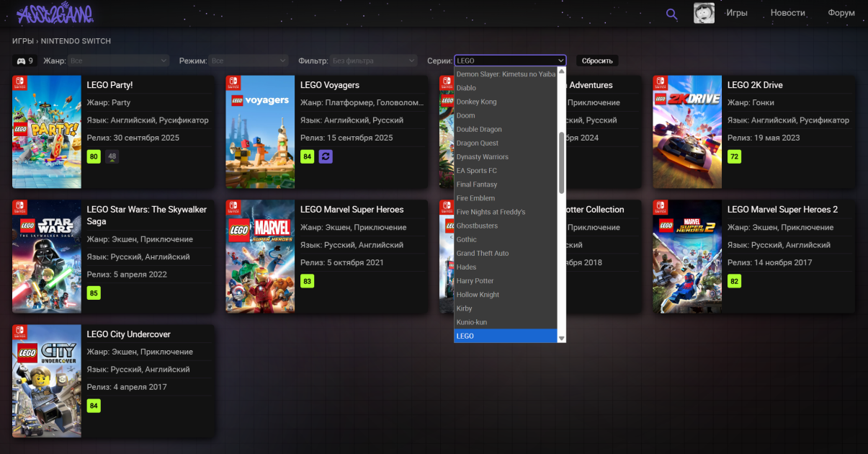Image resolution: width=868 pixels, height=454 pixels.
Task: Click the Asst2Game site logo
Action: point(55,12)
